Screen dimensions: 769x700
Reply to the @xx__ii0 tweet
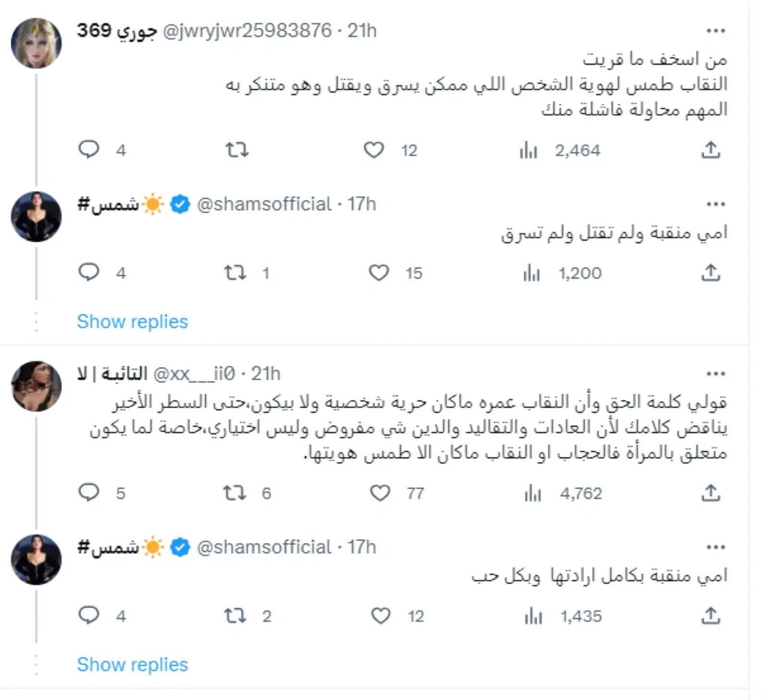(x=89, y=492)
